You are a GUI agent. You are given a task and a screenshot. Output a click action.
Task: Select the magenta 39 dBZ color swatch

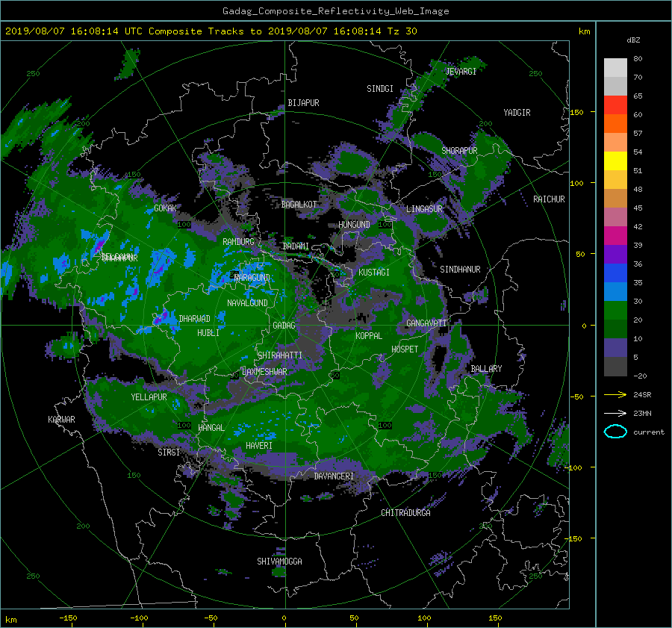point(615,236)
